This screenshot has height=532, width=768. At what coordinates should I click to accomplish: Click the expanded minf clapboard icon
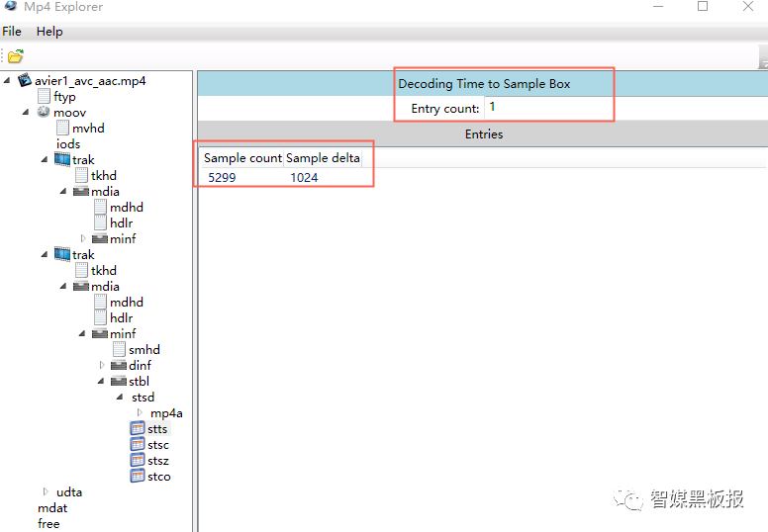click(100, 334)
